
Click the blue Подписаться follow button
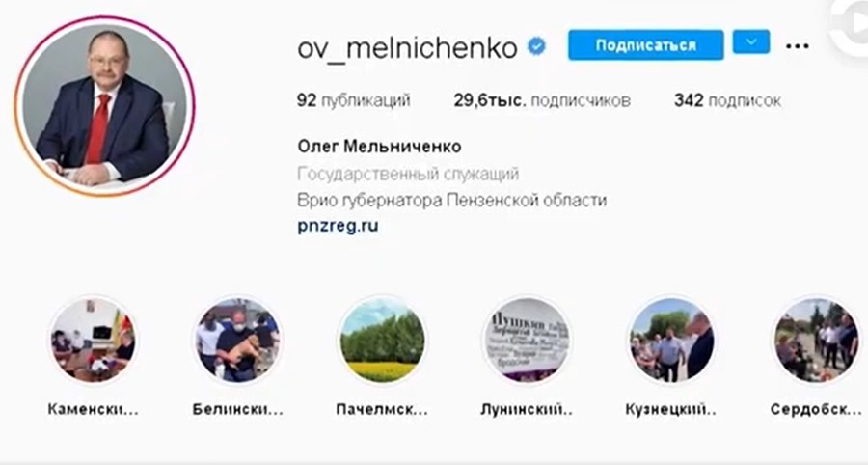[x=645, y=44]
